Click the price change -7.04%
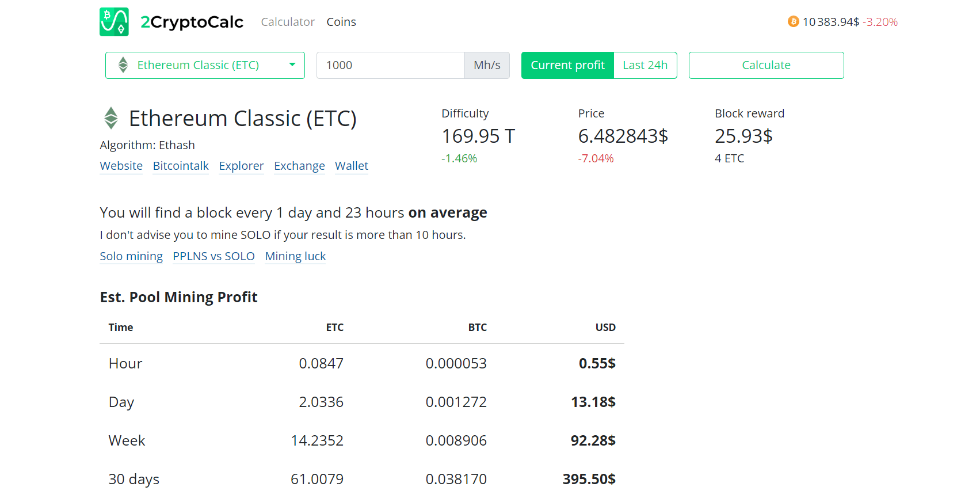The height and width of the screenshot is (502, 980). pyautogui.click(x=596, y=158)
